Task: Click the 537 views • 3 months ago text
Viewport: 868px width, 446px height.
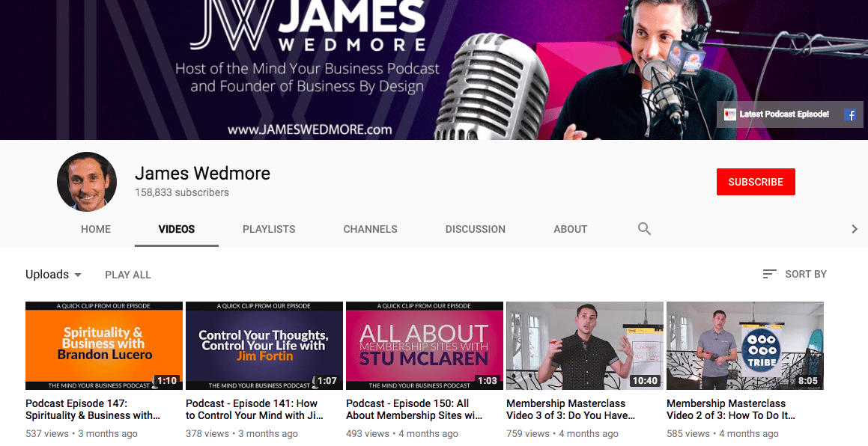Action: (82, 434)
